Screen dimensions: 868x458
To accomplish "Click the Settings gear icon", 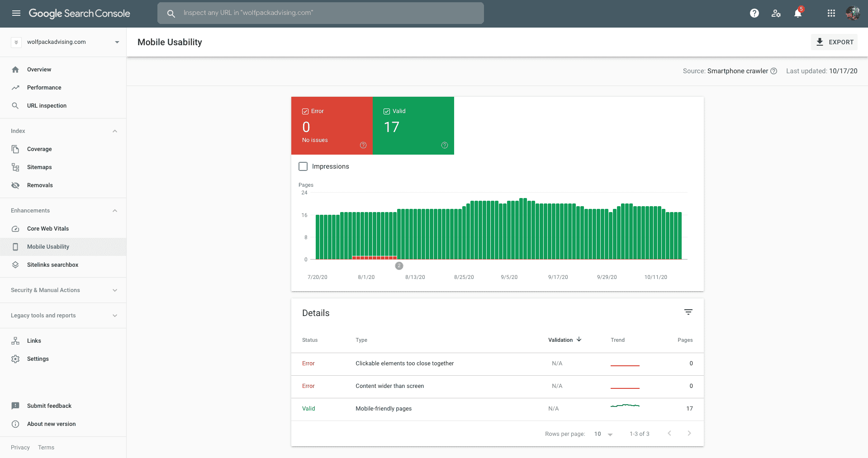I will (15, 359).
